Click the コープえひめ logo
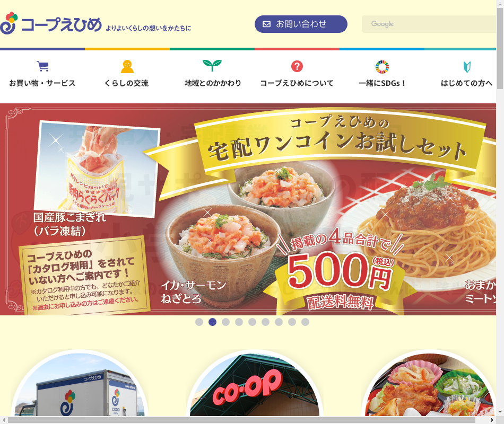The width and height of the screenshot is (504, 424). point(51,23)
